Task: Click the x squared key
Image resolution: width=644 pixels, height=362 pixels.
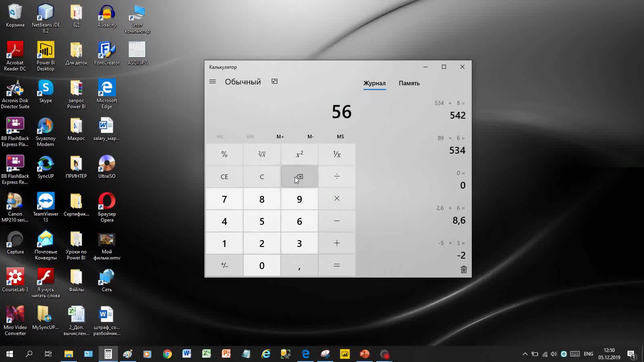Action: tap(299, 154)
